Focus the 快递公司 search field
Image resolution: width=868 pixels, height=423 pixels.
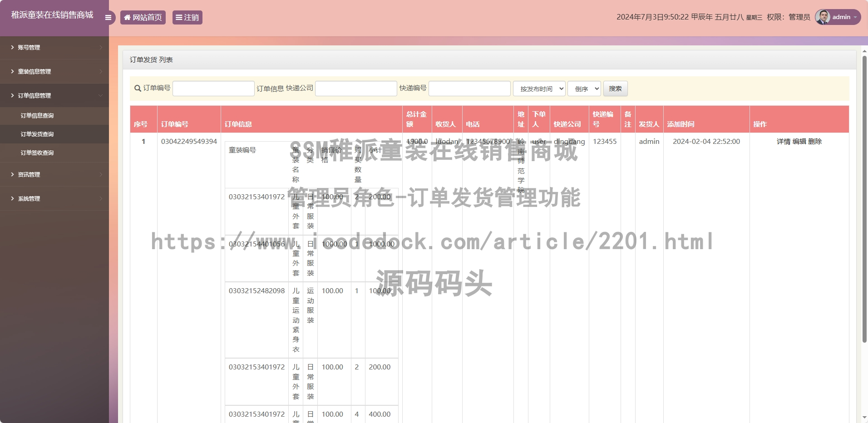[356, 89]
